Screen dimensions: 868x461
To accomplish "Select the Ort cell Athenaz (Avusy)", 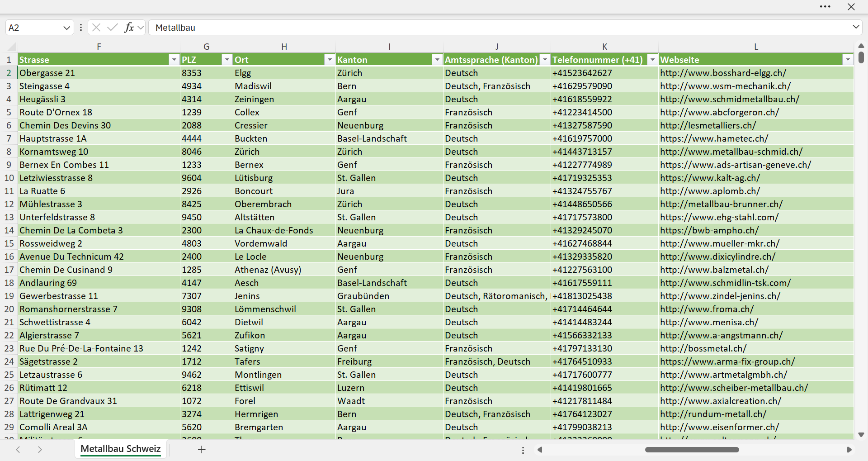I will point(284,270).
